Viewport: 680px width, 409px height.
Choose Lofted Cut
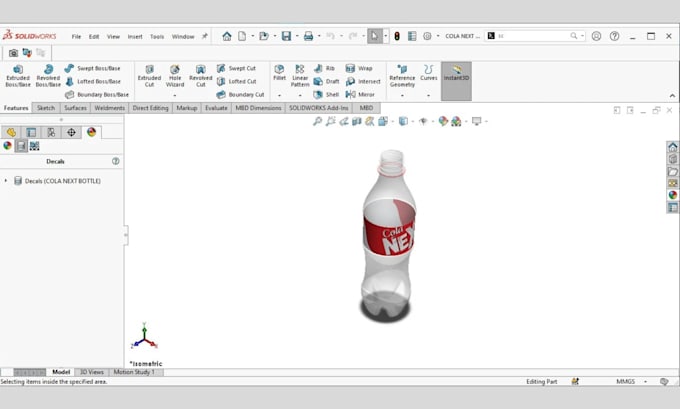[x=236, y=82]
